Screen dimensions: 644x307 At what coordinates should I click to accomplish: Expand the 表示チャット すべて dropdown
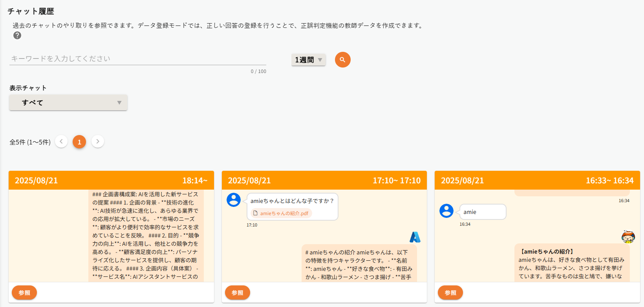(x=68, y=102)
